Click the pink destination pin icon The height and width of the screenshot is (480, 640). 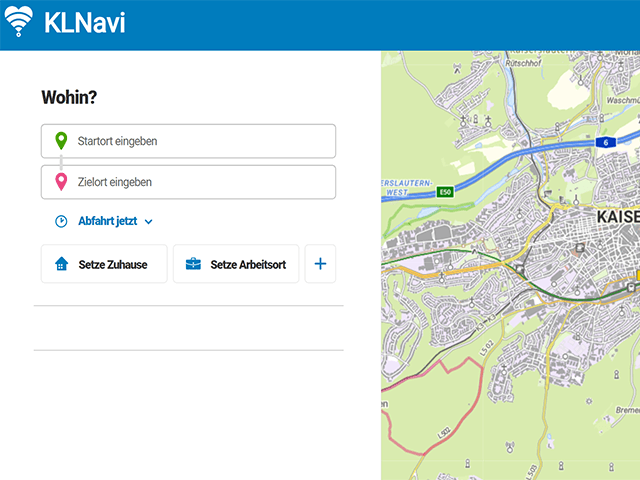(x=61, y=182)
